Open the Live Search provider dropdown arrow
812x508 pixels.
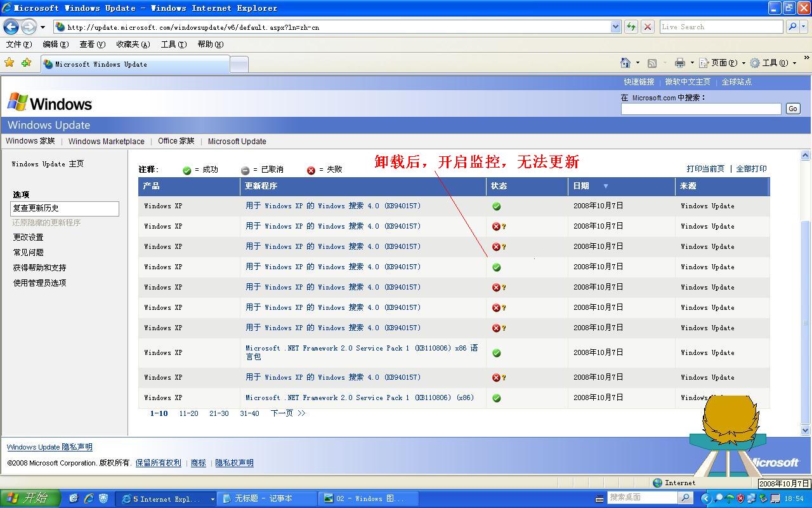click(804, 27)
